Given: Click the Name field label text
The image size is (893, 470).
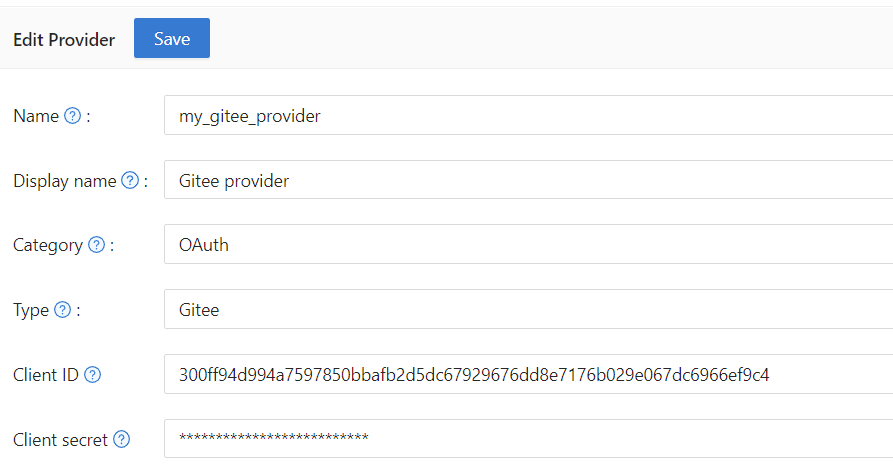Looking at the screenshot, I should [36, 116].
